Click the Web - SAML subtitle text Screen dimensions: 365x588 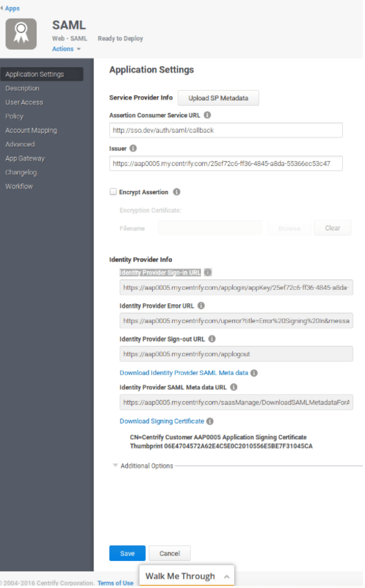[x=69, y=39]
